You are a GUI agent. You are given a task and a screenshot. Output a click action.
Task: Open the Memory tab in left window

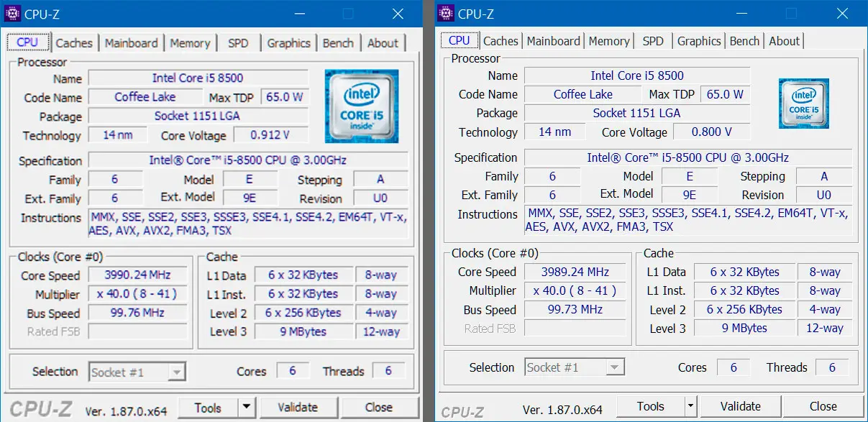point(190,43)
